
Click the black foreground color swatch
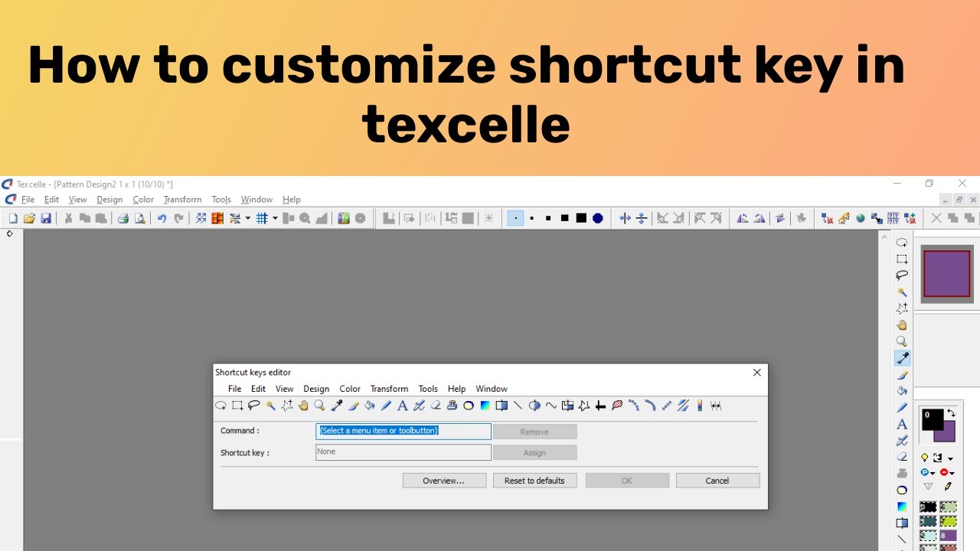coord(933,420)
